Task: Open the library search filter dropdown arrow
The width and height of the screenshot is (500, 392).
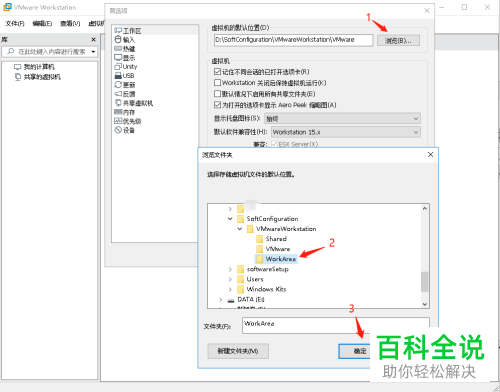Action: click(93, 52)
